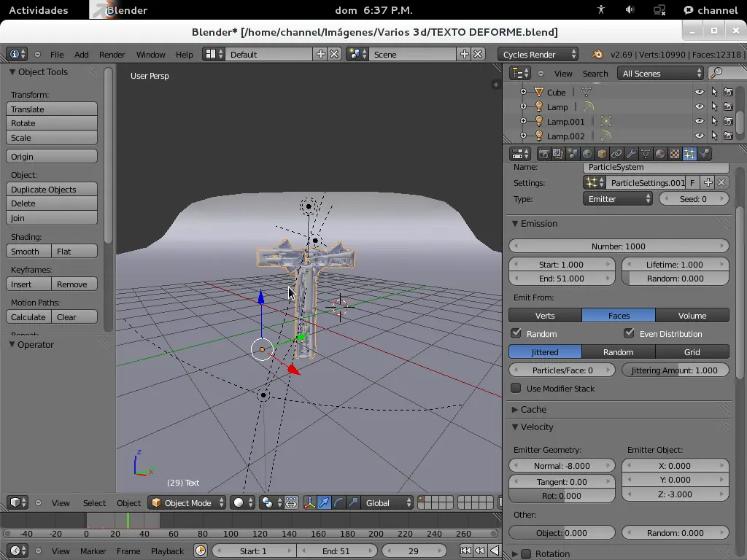The height and width of the screenshot is (560, 747).
Task: Open the Modifiers tab (wrench icon)
Action: click(x=631, y=154)
